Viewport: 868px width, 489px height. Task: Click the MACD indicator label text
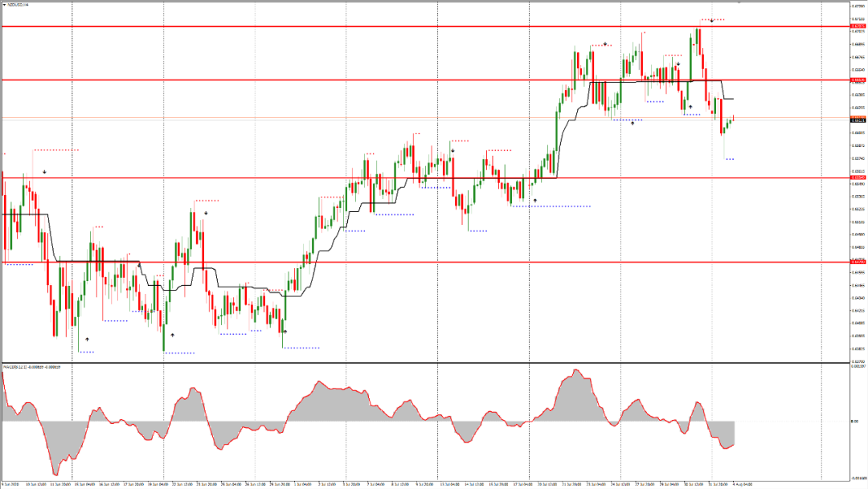coord(32,367)
